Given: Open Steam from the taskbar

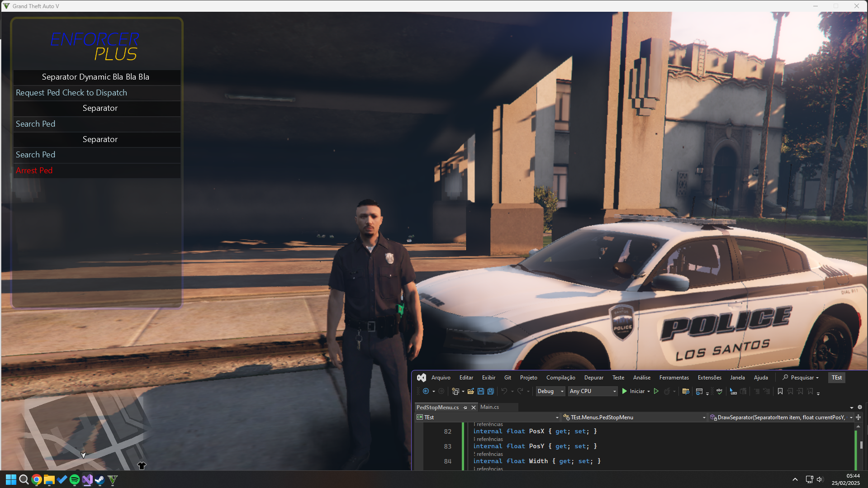Looking at the screenshot, I should (x=100, y=479).
